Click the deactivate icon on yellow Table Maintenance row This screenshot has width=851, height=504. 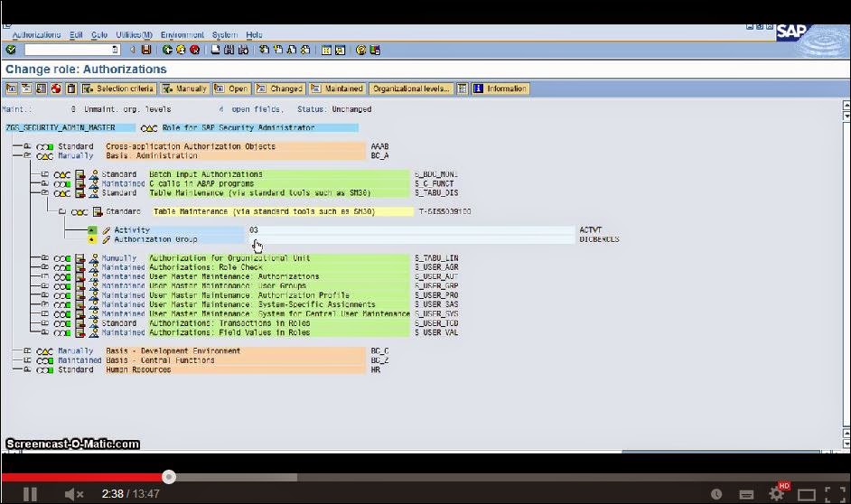pyautogui.click(x=98, y=211)
